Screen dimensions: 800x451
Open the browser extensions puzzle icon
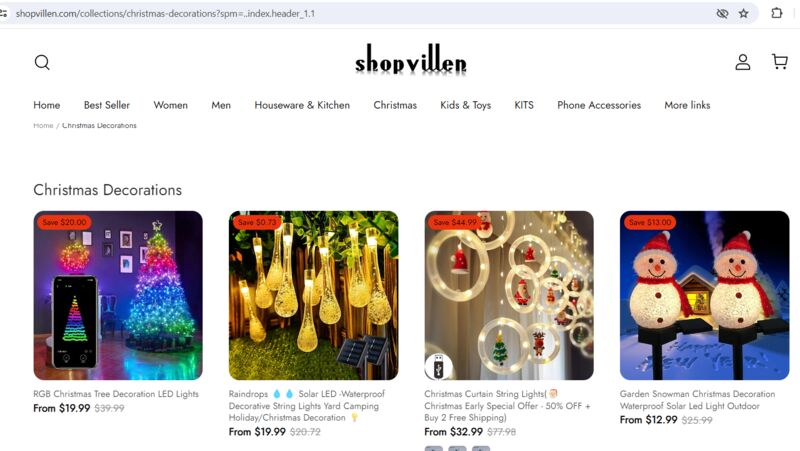coord(777,13)
